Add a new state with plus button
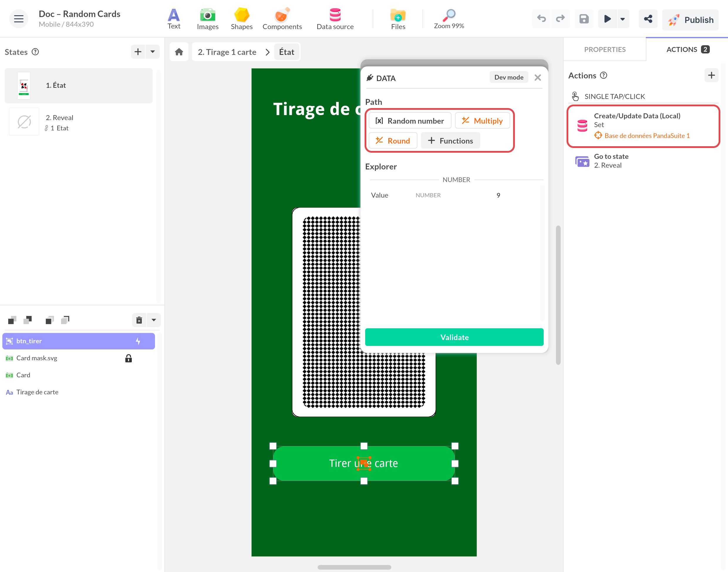Image resolution: width=728 pixels, height=572 pixels. coord(138,52)
